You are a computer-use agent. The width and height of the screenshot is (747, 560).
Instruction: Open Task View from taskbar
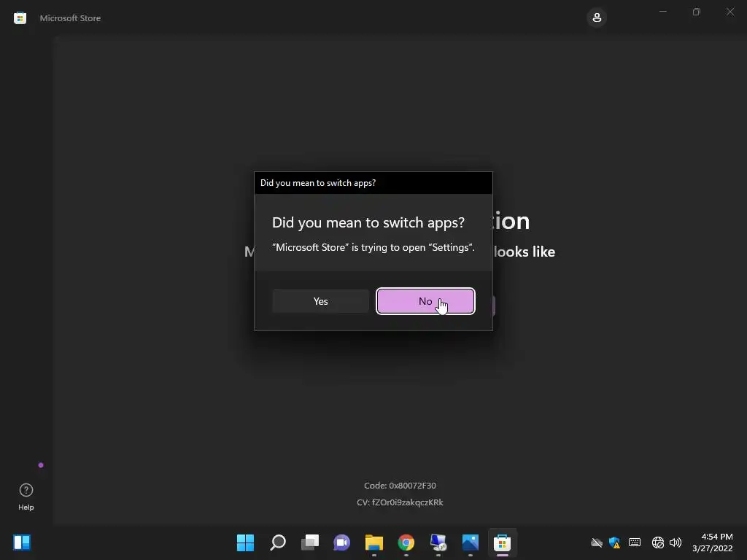pos(309,542)
